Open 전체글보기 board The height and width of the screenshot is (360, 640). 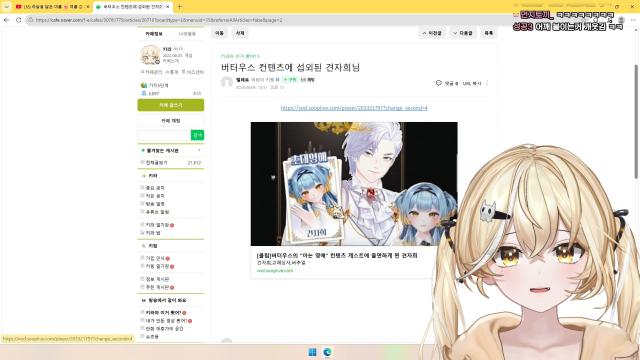pos(156,162)
